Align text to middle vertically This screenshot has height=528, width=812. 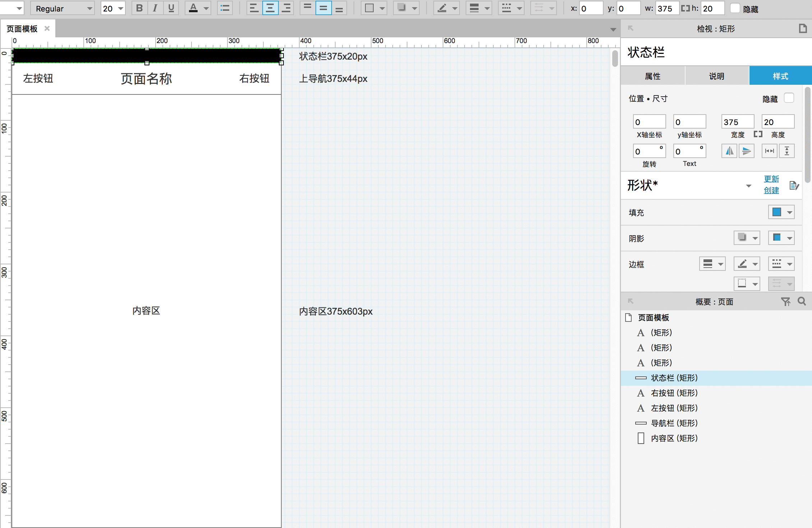[x=323, y=8]
